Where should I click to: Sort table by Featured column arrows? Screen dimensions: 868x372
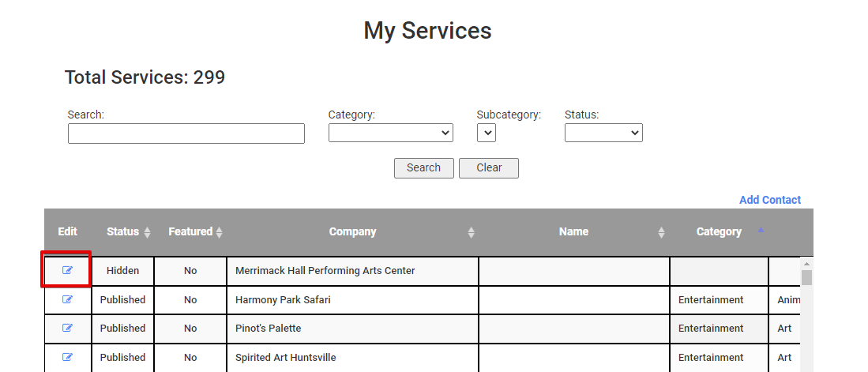coord(220,232)
